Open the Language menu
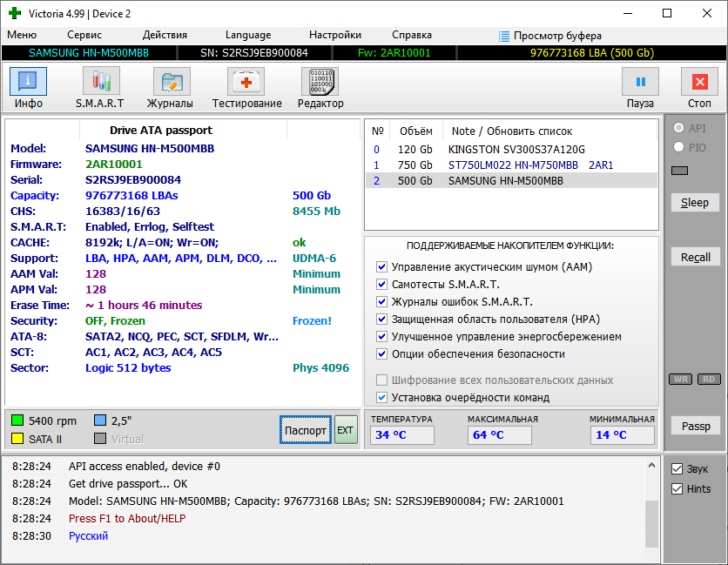This screenshot has width=728, height=565. pos(248,35)
